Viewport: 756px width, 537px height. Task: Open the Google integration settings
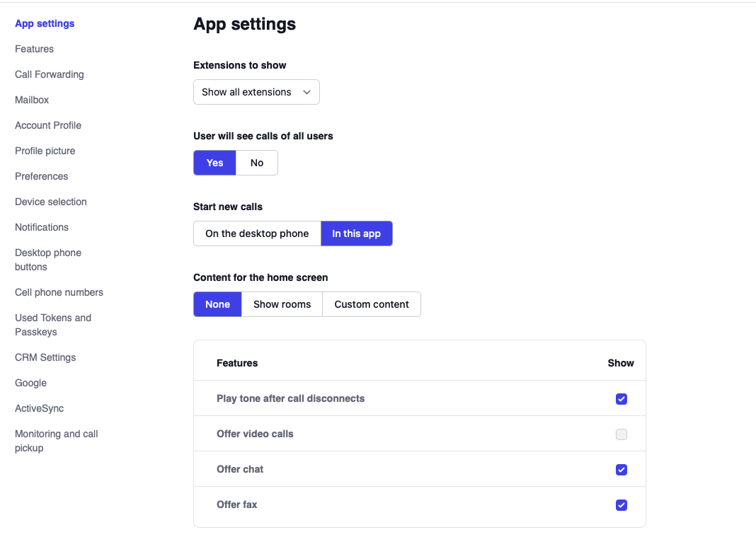(x=30, y=383)
